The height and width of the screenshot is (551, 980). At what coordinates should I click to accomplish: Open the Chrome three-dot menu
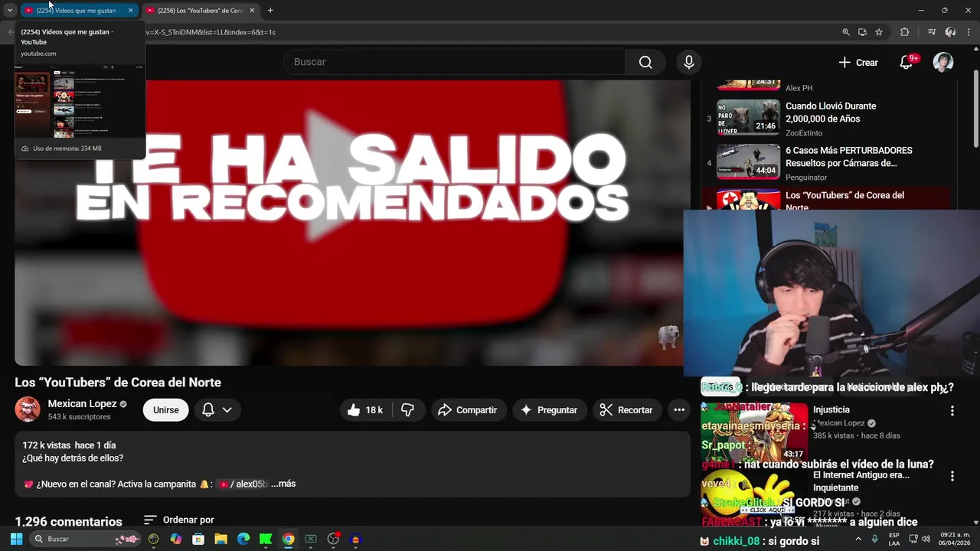tap(969, 32)
